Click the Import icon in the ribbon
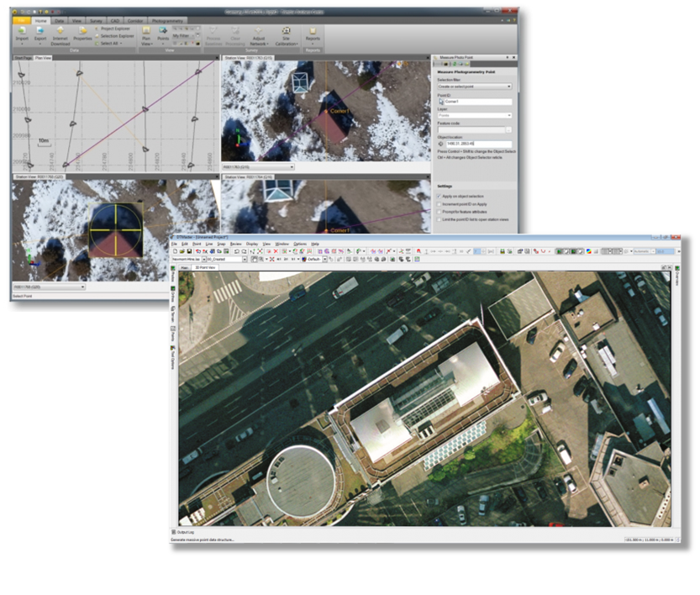Image resolution: width=700 pixels, height=595 pixels. (22, 31)
